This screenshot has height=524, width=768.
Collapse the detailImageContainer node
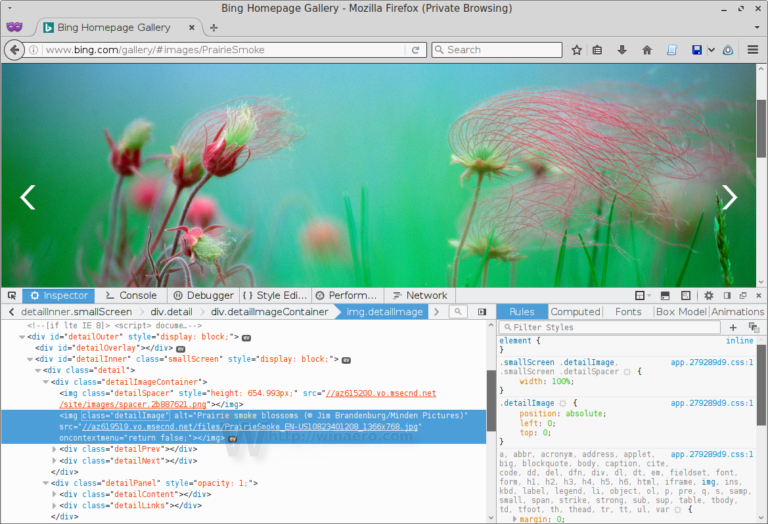coord(46,382)
